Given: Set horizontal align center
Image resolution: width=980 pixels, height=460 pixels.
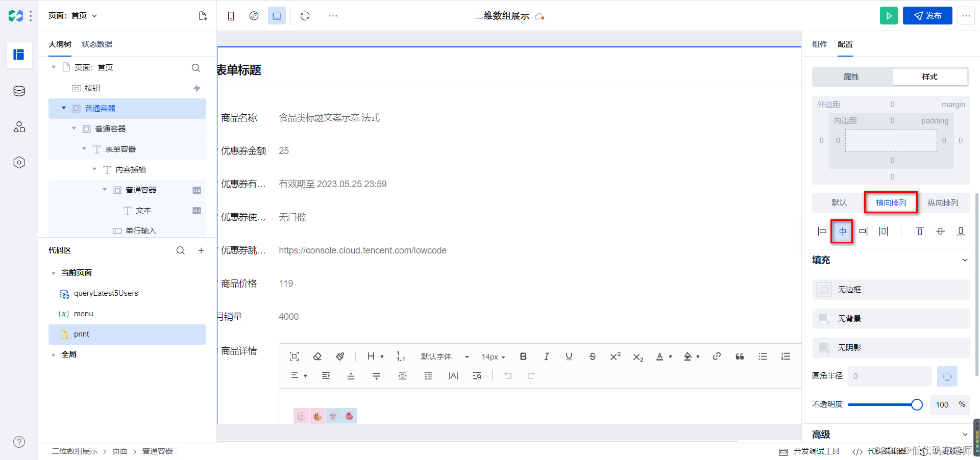Looking at the screenshot, I should [x=842, y=232].
